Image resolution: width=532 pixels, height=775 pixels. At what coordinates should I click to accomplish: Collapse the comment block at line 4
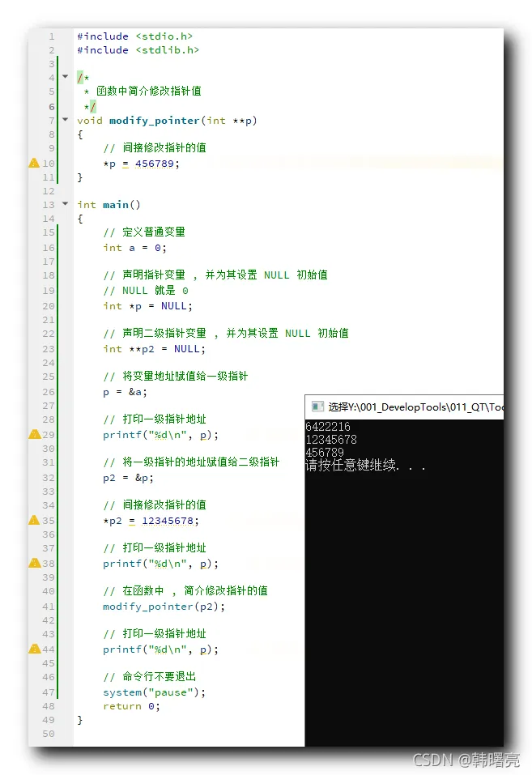66,77
